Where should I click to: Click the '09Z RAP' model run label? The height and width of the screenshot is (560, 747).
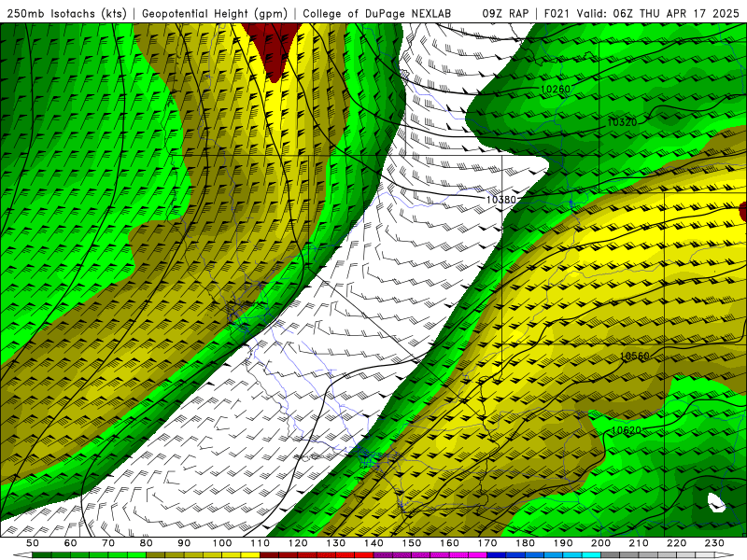tap(505, 14)
